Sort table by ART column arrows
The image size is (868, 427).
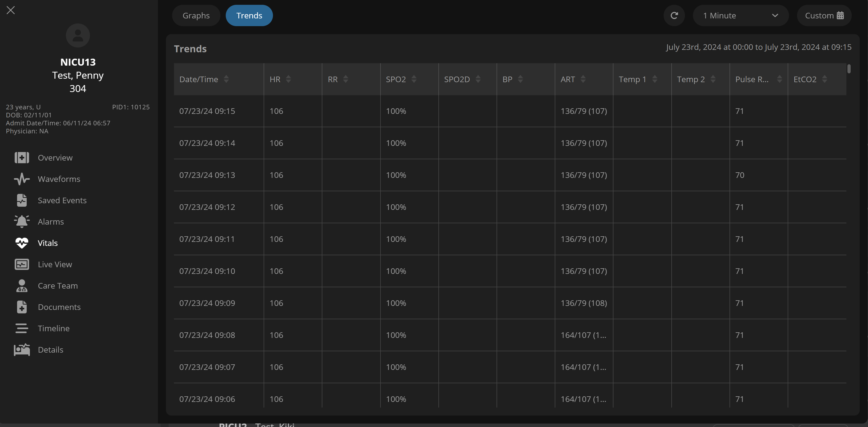tap(583, 79)
